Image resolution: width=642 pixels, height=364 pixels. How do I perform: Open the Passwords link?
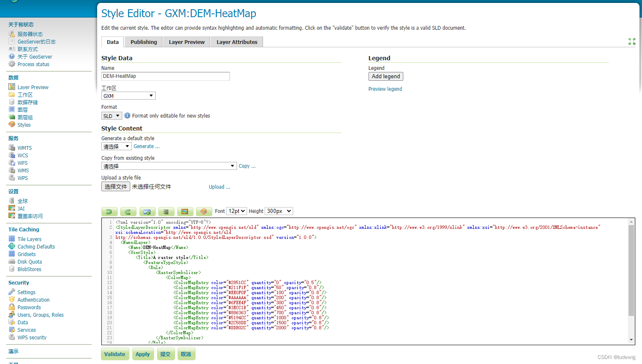(x=29, y=308)
